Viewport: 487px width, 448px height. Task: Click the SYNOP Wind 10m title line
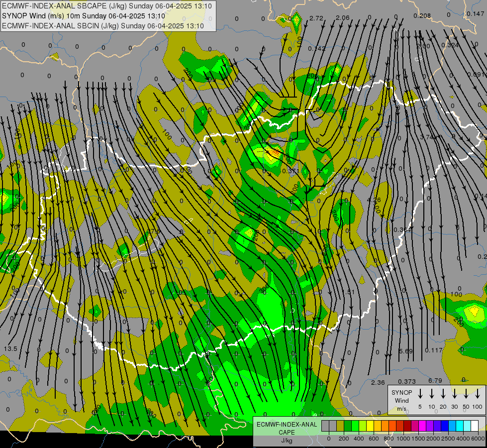(x=83, y=16)
